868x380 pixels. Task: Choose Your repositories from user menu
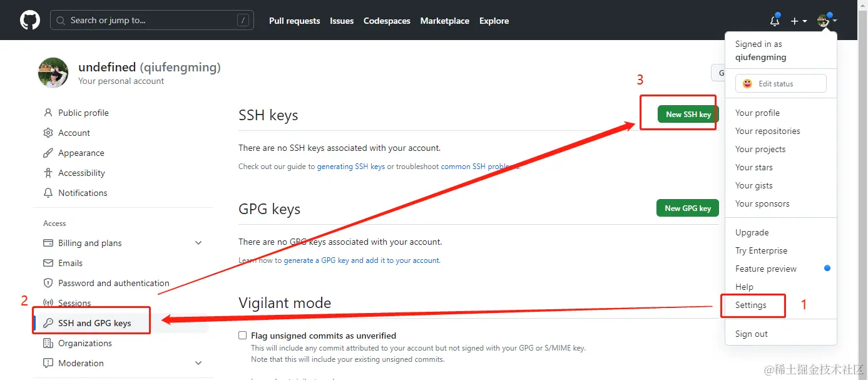pos(767,131)
